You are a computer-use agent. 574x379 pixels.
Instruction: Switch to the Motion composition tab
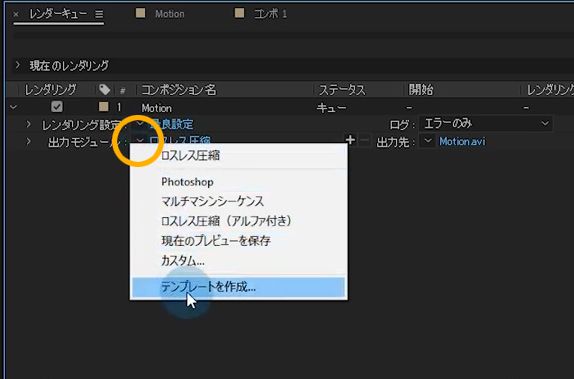point(169,14)
